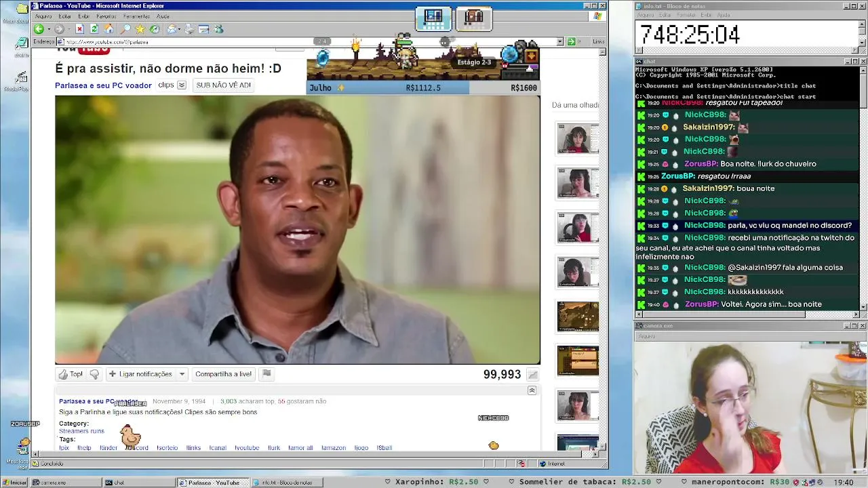Click the green Go arrow by the address bar
Viewport: 868px width, 488px height.
[572, 41]
